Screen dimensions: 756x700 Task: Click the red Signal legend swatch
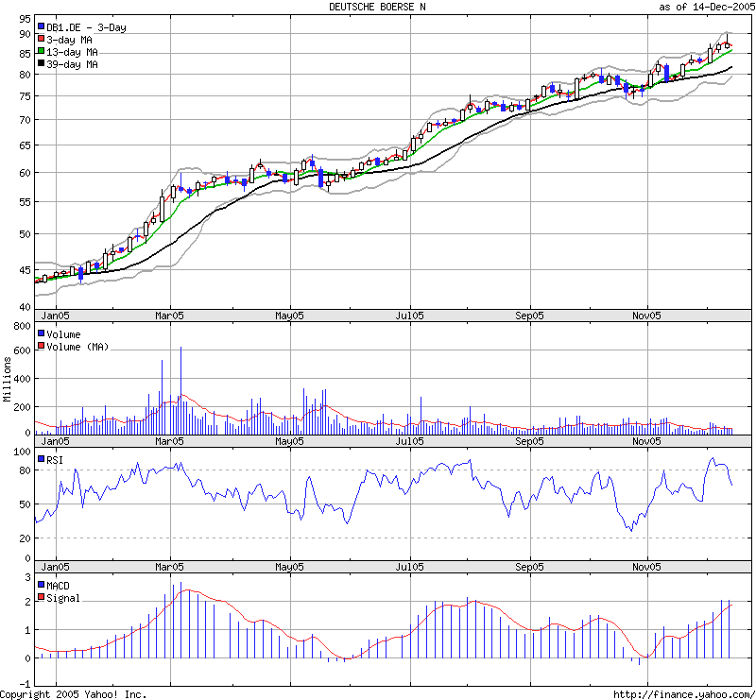pos(41,597)
